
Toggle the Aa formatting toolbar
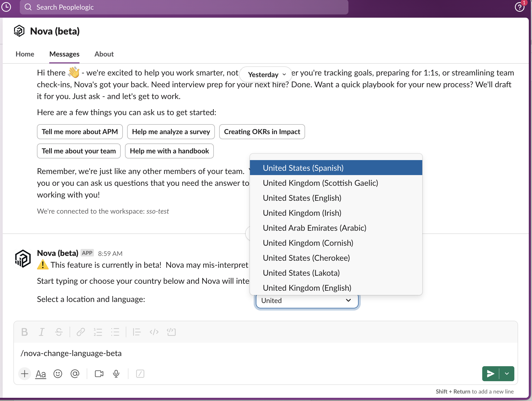click(41, 374)
